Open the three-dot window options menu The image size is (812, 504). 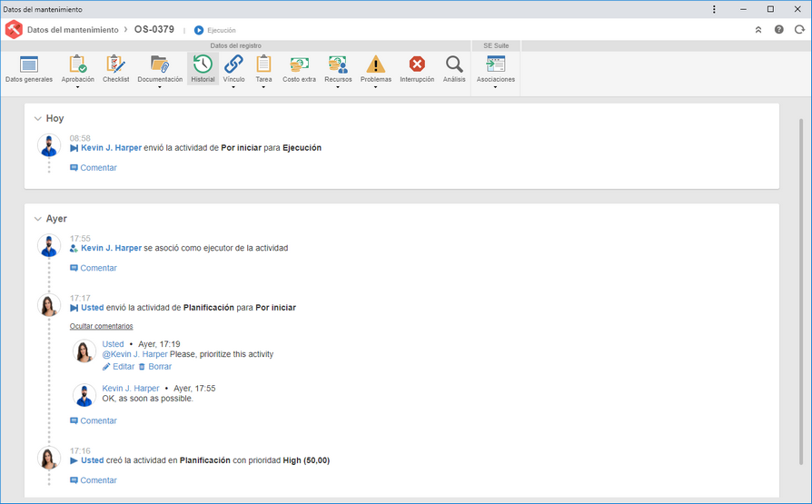pos(714,9)
